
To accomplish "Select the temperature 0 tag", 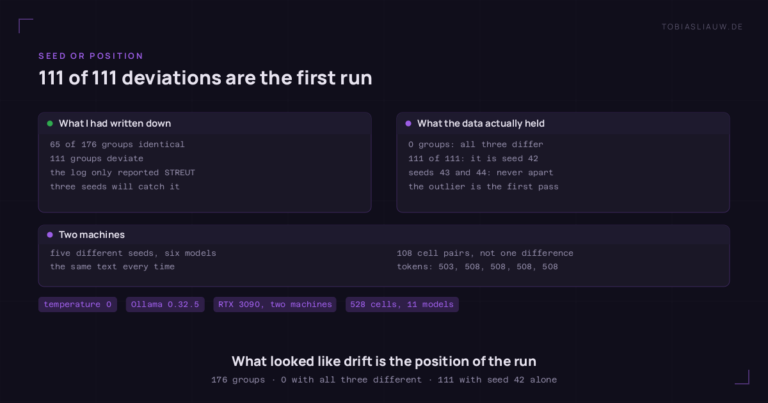I will click(x=77, y=304).
